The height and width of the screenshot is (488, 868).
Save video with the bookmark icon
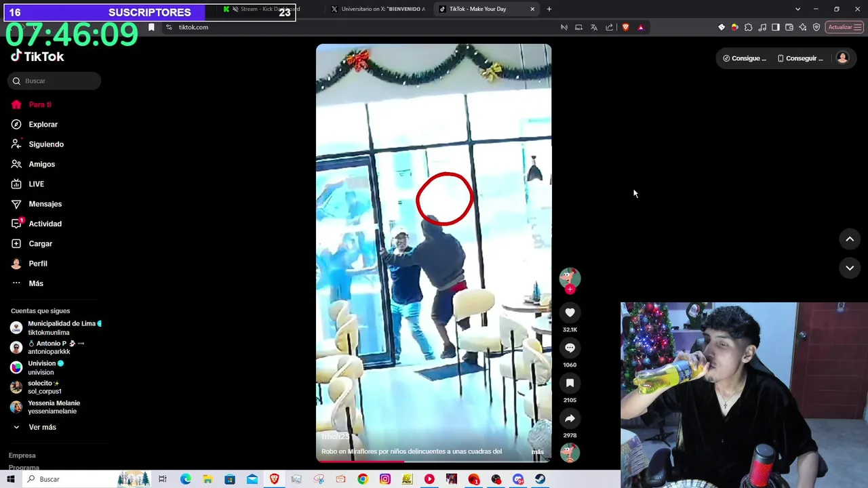[570, 383]
